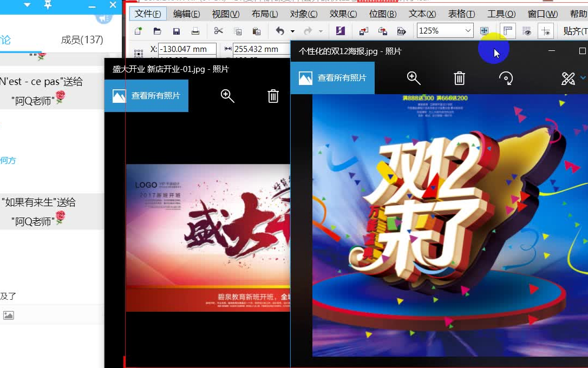Rotate the 双12 poster with the rotate icon
This screenshot has width=588, height=368.
[506, 78]
